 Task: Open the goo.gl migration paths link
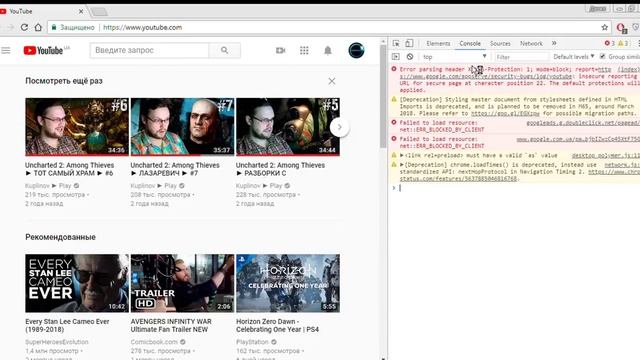505,113
